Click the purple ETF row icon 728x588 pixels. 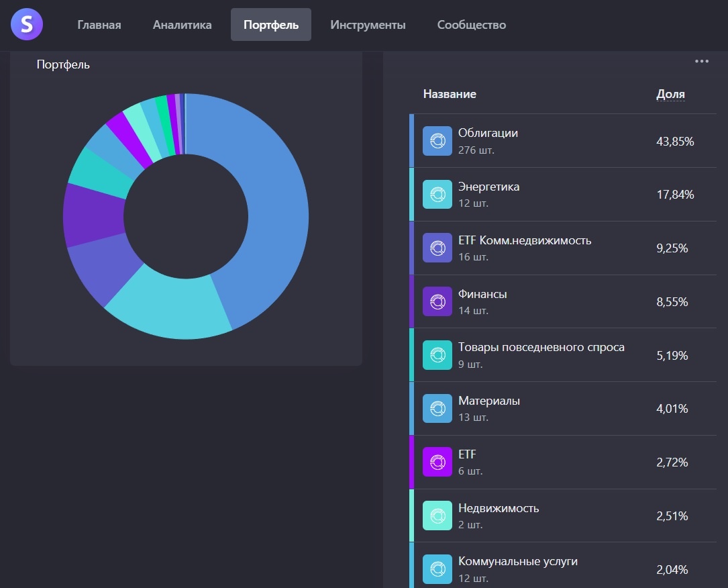coord(437,462)
